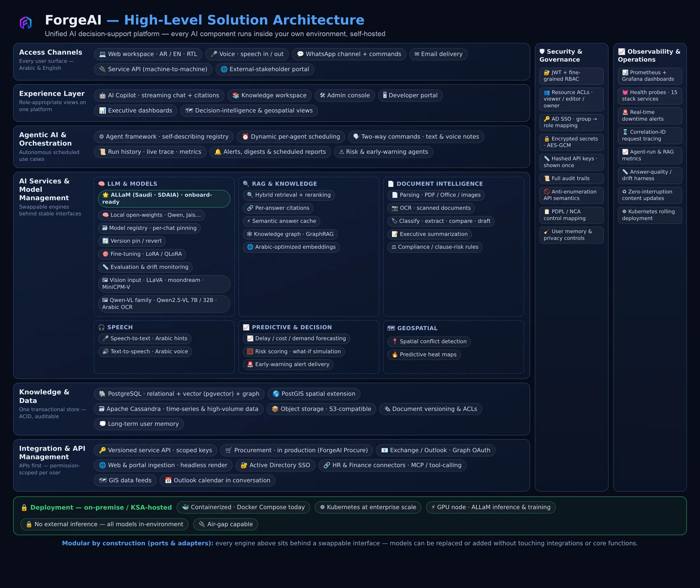This screenshot has width=700, height=588.
Task: Click the scroll icon beside Run history
Action: 103,152
